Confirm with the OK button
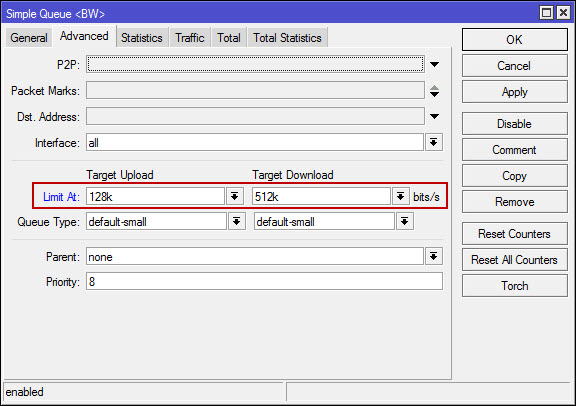 coord(514,40)
